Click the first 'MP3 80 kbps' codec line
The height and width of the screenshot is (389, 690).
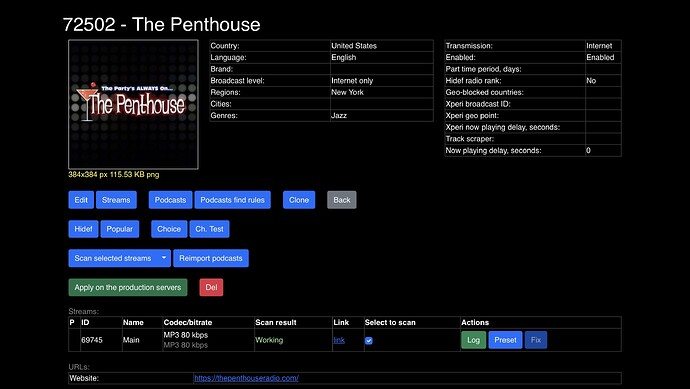click(x=186, y=335)
